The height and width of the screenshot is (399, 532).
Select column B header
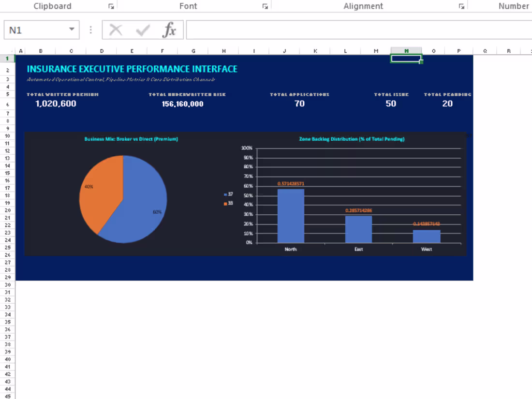pyautogui.click(x=41, y=51)
